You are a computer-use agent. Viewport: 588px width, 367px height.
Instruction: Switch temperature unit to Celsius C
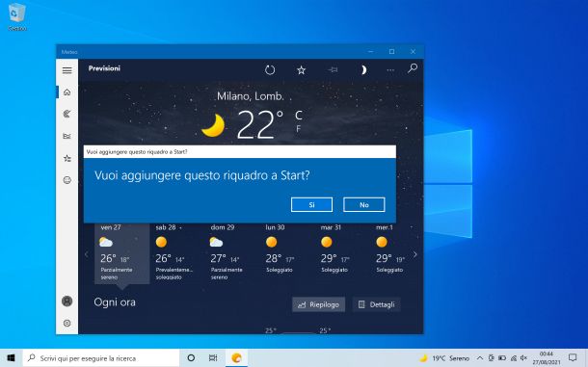click(299, 115)
